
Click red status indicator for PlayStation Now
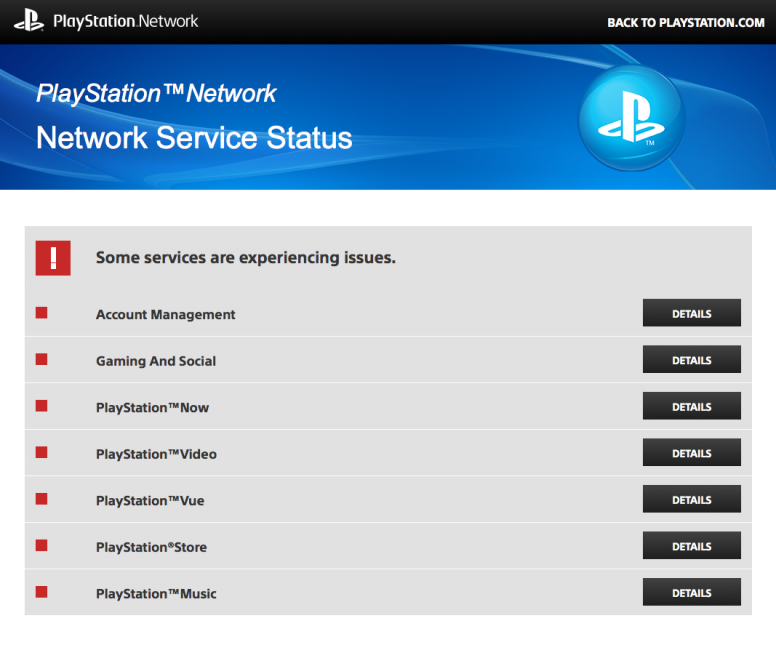pyautogui.click(x=42, y=406)
